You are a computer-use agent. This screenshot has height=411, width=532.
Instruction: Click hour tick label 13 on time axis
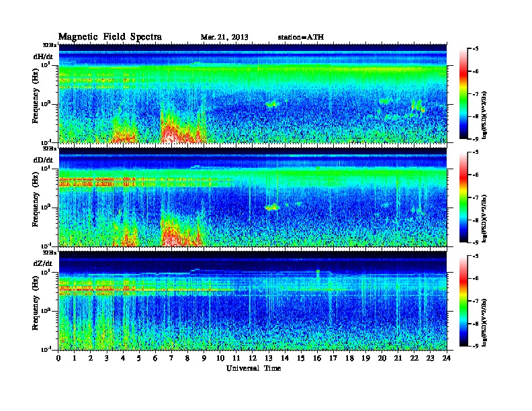(x=269, y=358)
